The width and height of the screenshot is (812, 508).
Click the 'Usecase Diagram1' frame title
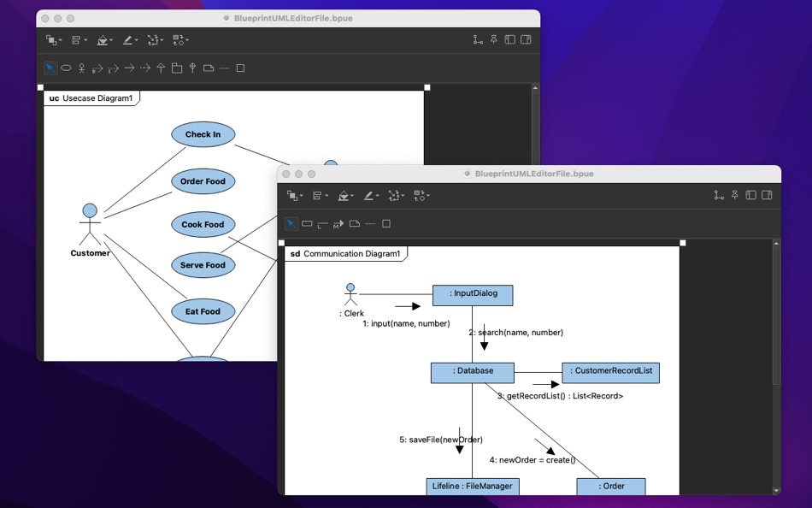pyautogui.click(x=97, y=98)
